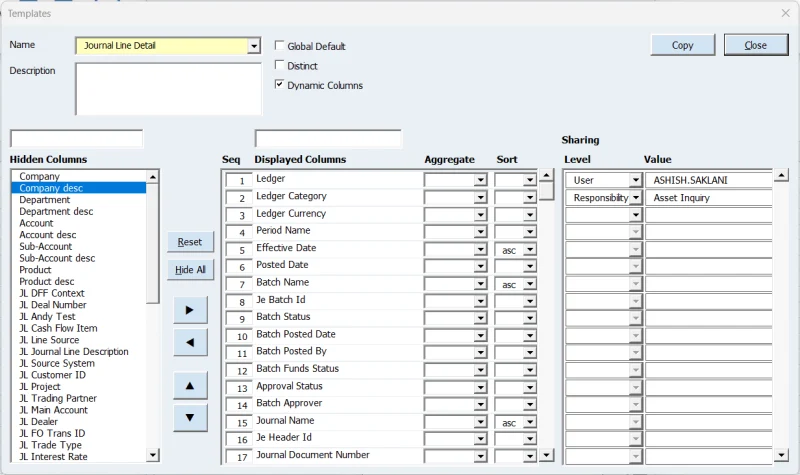
Task: Sharing list scroll down arrow
Action: coord(781,455)
